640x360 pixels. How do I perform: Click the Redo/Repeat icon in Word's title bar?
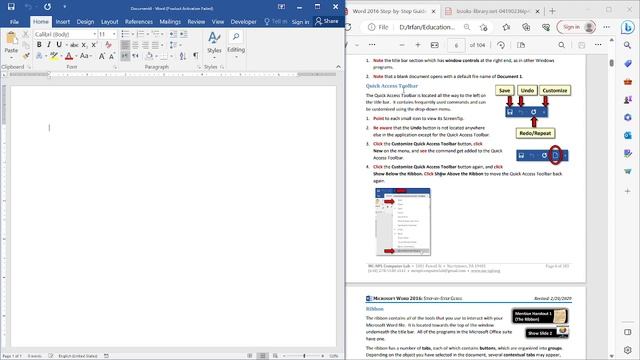[47, 7]
